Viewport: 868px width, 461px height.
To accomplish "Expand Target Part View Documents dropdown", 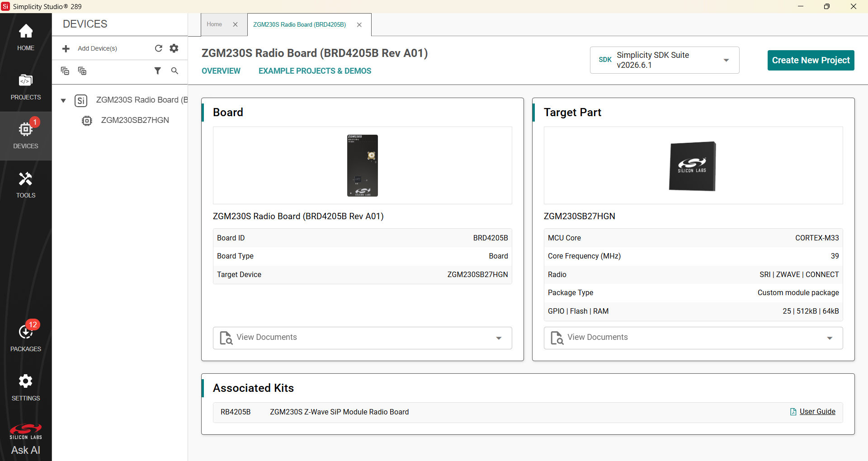I will 830,338.
